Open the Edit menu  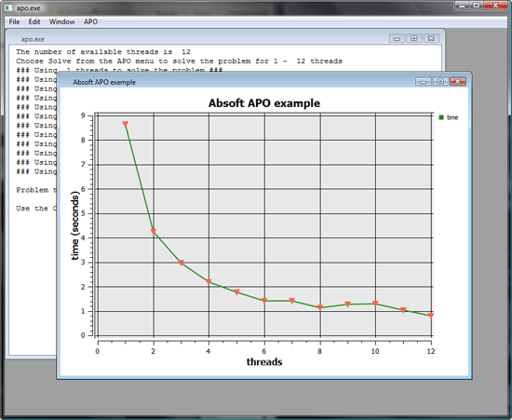point(34,21)
